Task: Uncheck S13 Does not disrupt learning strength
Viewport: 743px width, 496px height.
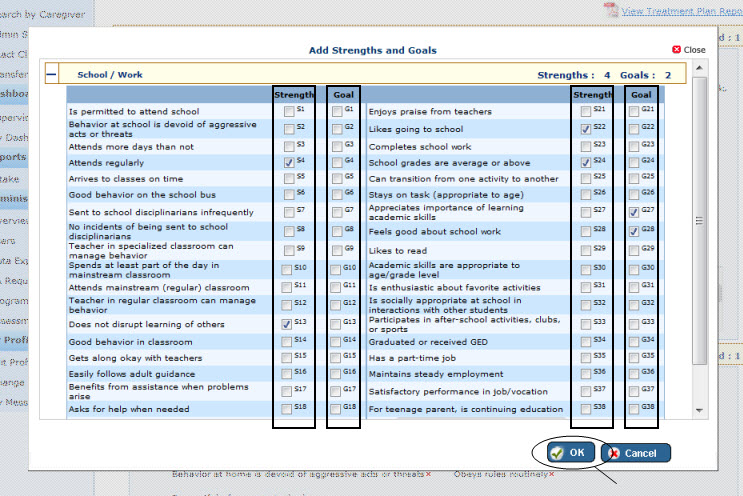Action: [x=286, y=324]
